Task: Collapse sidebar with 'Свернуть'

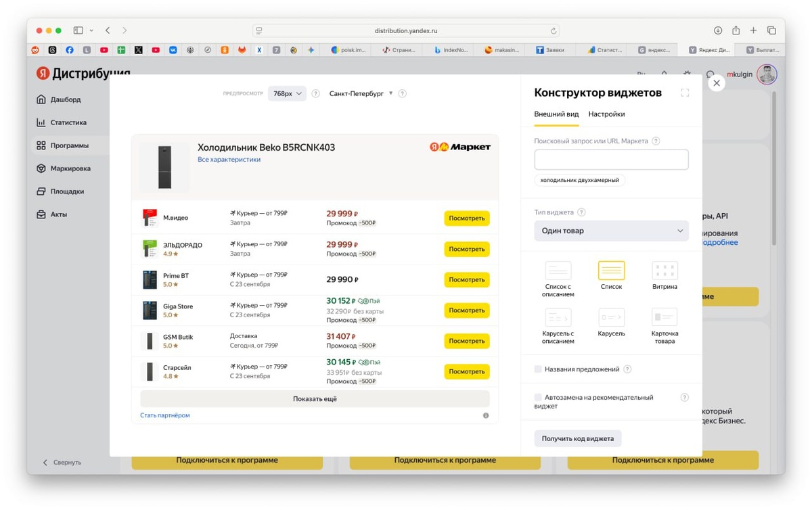Action: click(62, 463)
